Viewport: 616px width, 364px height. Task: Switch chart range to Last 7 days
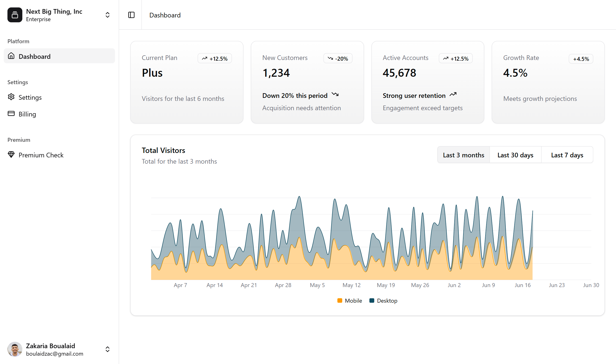point(567,155)
